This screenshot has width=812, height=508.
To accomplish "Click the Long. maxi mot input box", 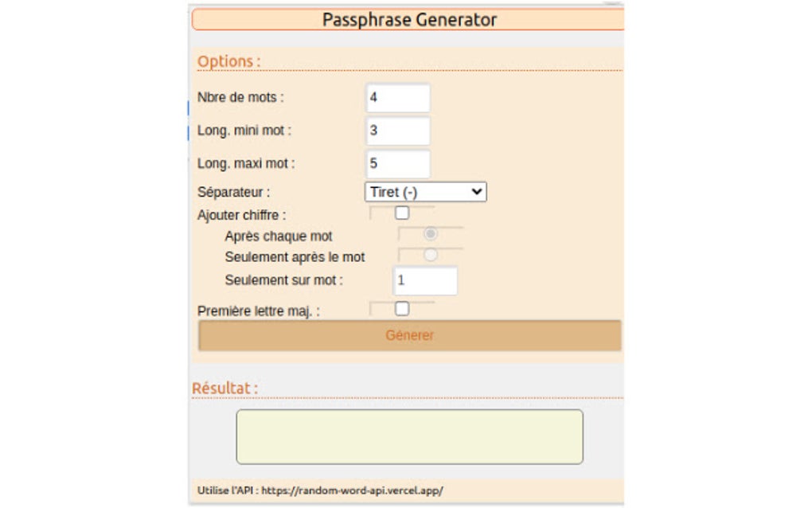I will 396,164.
